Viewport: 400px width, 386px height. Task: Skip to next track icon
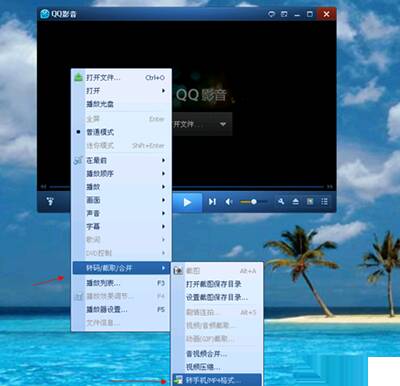pyautogui.click(x=212, y=202)
